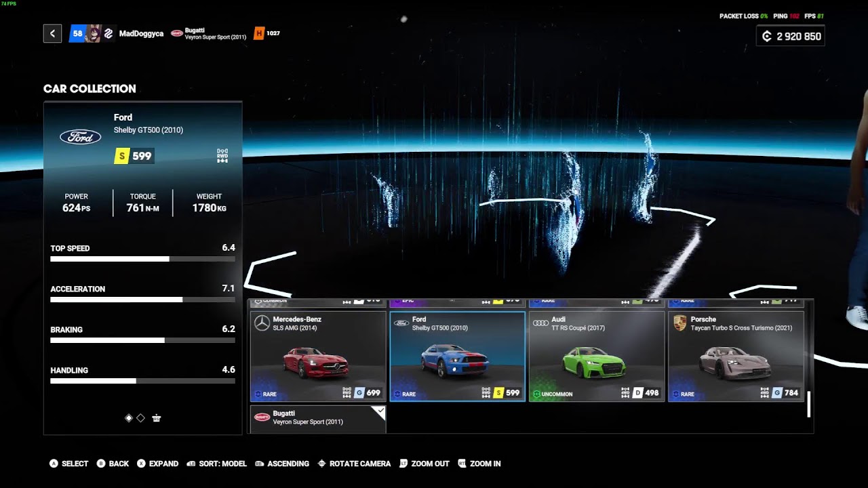The height and width of the screenshot is (488, 868).
Task: Click the Expand prompt in bottom bar
Action: tap(157, 464)
